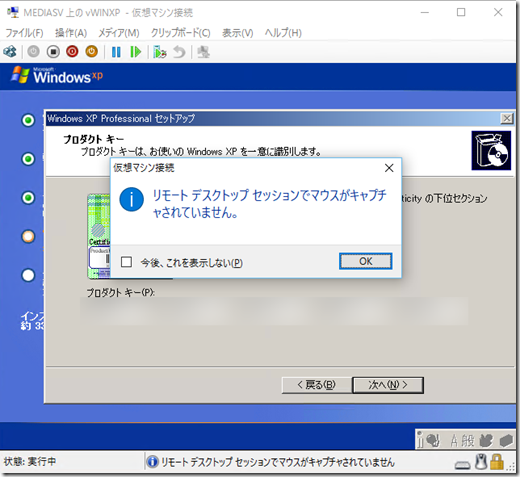Open the メディア(M) menu
Image resolution: width=520 pixels, height=477 pixels.
pos(119,33)
